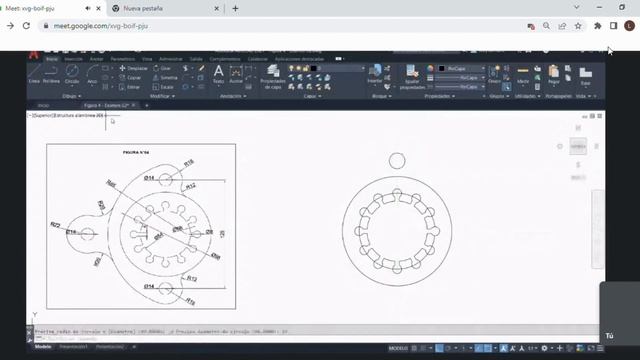Click the black layer color swatch

313,68
